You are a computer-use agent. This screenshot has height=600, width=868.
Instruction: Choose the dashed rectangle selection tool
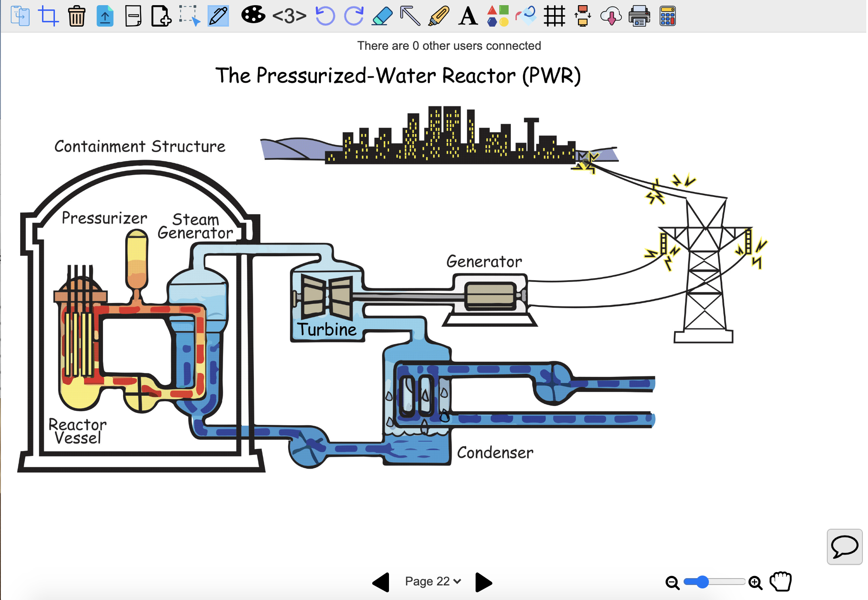[x=190, y=16]
